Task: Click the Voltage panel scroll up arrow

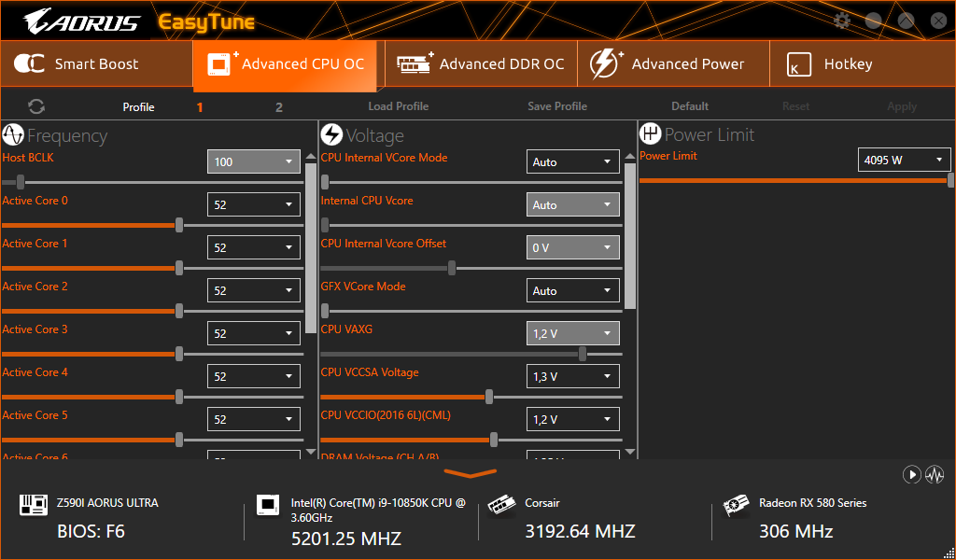Action: (x=630, y=157)
